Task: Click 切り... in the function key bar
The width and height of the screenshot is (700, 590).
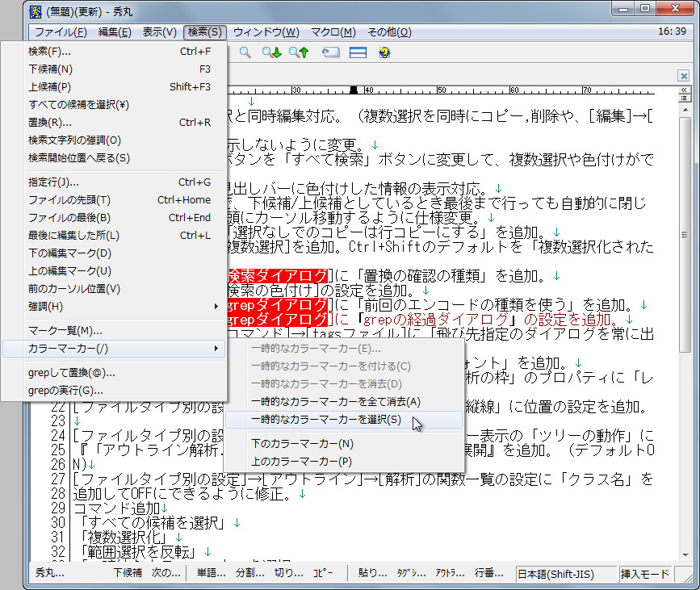Action: click(288, 573)
